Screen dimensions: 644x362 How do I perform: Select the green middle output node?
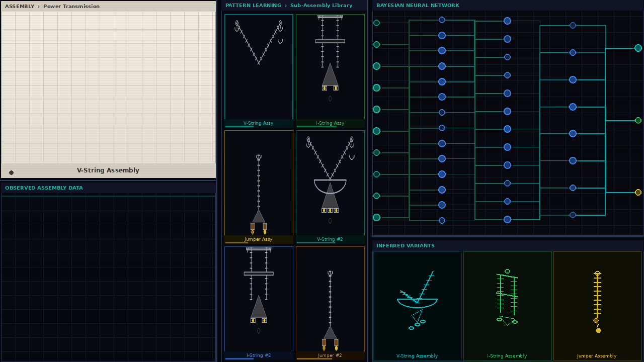pos(638,121)
